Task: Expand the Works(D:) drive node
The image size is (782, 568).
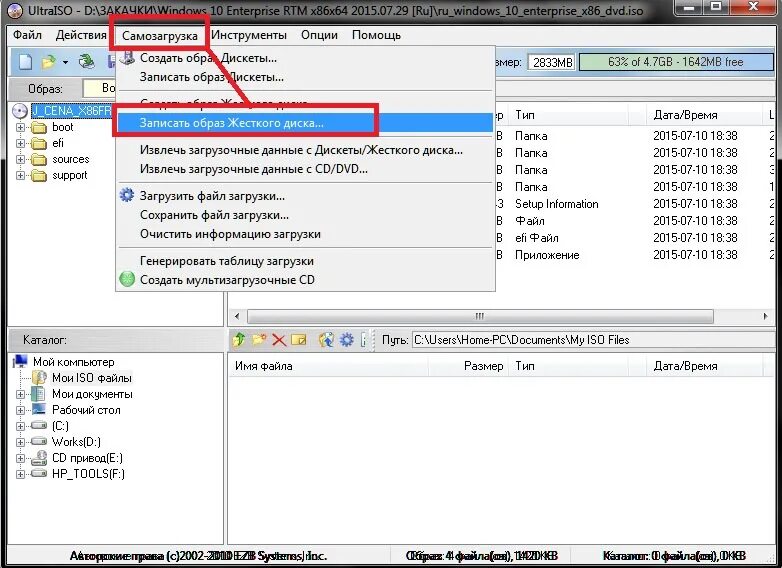Action: click(x=20, y=442)
